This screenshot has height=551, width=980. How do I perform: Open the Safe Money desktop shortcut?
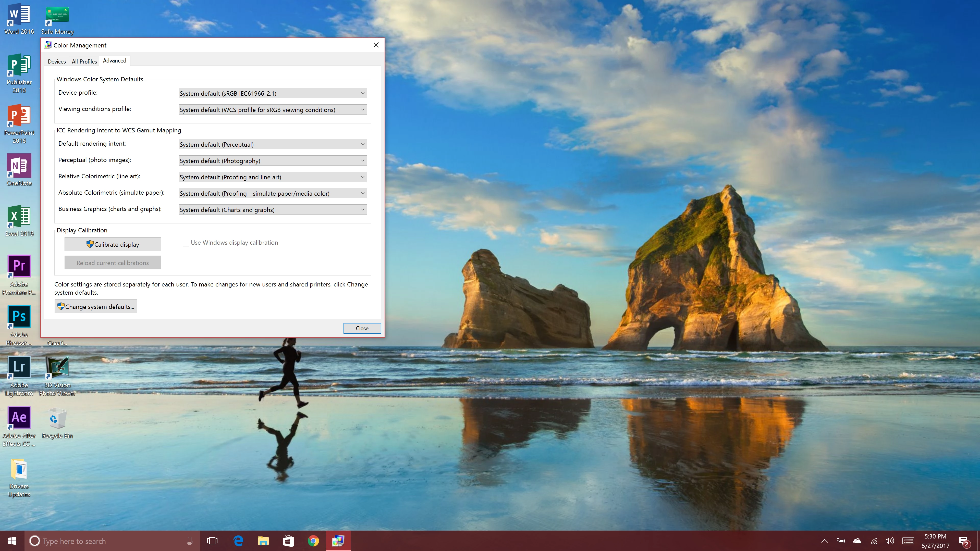pyautogui.click(x=57, y=15)
